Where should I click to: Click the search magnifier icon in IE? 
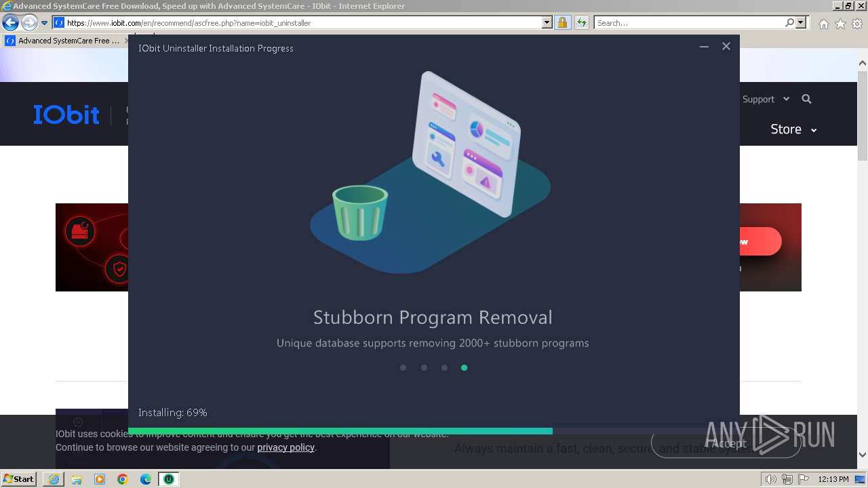(x=790, y=23)
